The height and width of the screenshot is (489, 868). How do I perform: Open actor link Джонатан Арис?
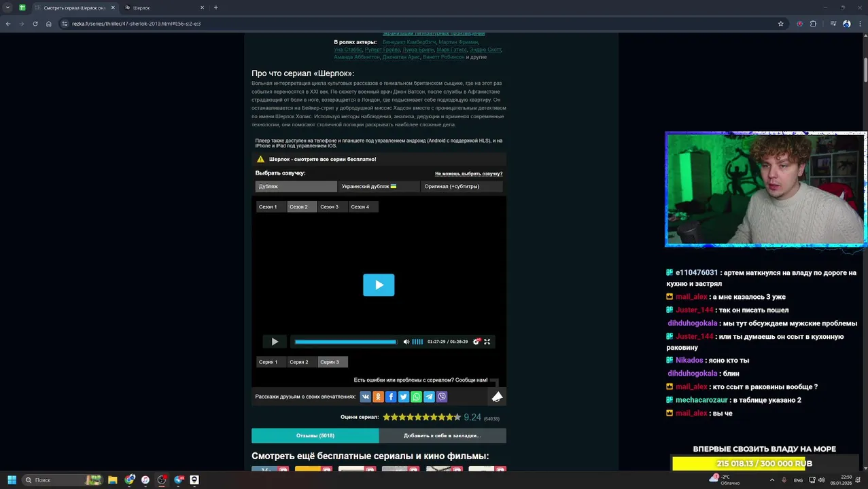coord(401,57)
